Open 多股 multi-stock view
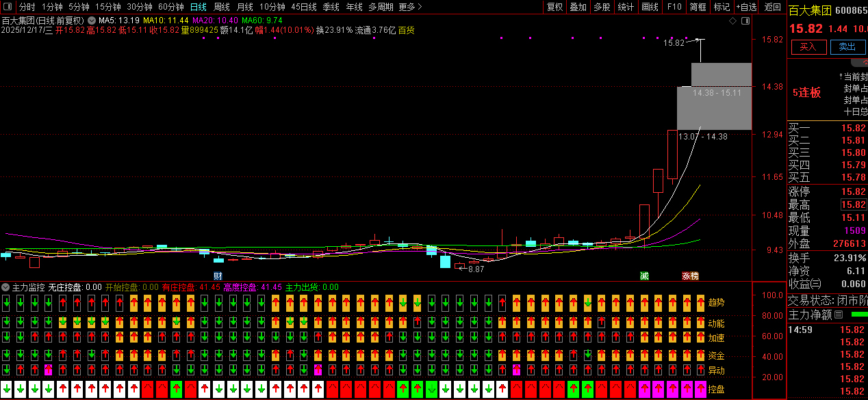 pos(602,7)
